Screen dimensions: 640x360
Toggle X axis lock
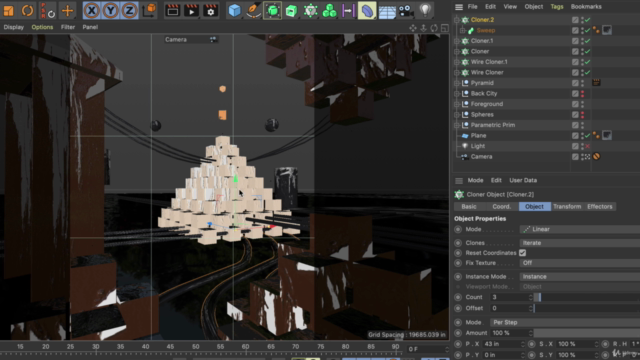pos(91,10)
